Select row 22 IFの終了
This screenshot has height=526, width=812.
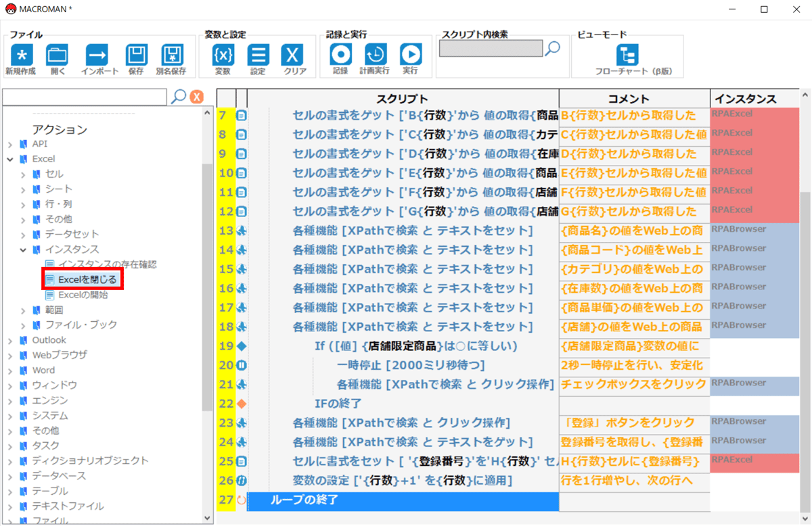[403, 404]
